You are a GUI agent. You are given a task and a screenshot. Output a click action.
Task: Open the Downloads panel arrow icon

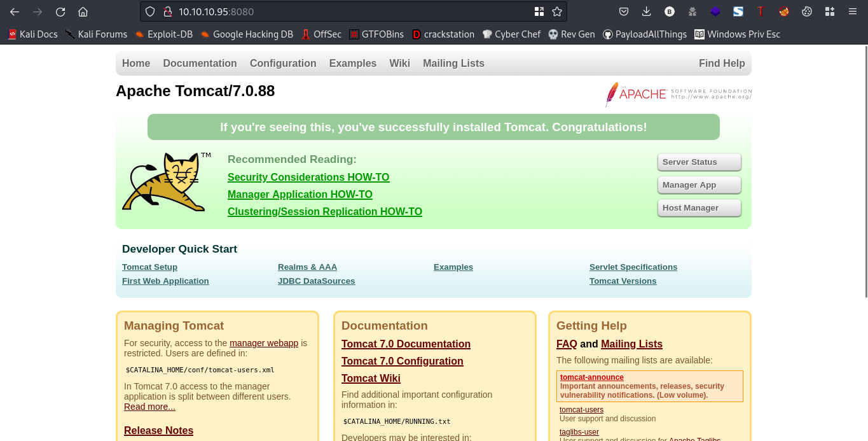click(647, 11)
